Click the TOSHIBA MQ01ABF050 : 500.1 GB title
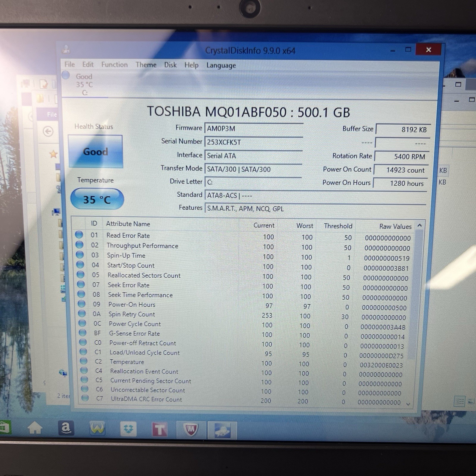The height and width of the screenshot is (476, 476). (x=248, y=112)
